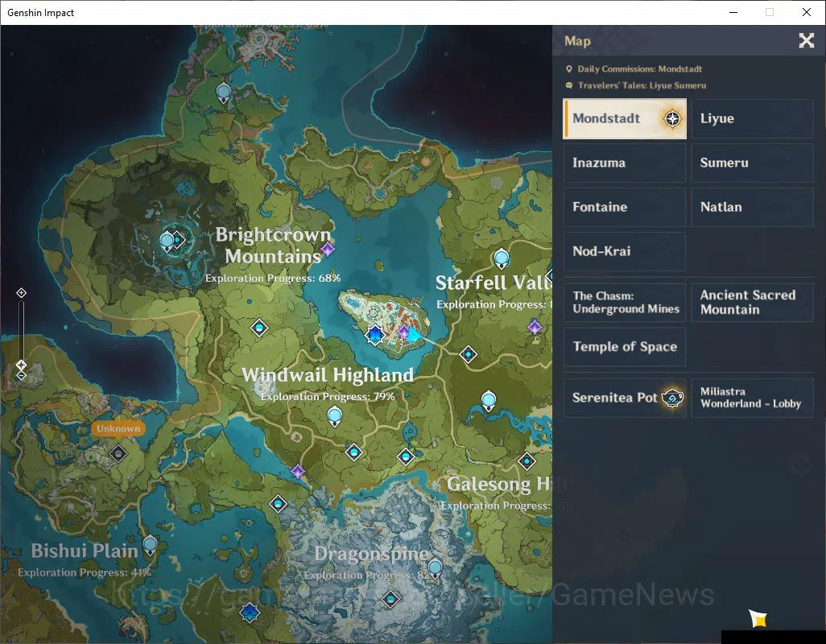
Task: Go to the Nod-Krai map
Action: 625,251
